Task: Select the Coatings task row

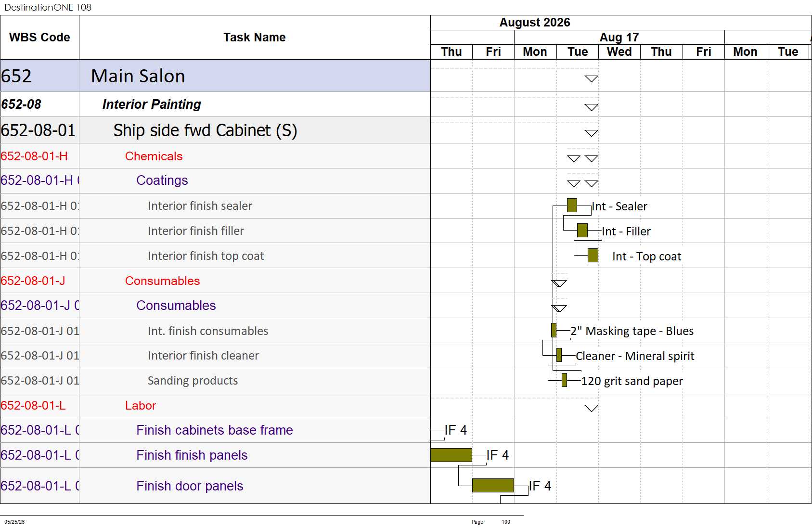Action: [215, 180]
